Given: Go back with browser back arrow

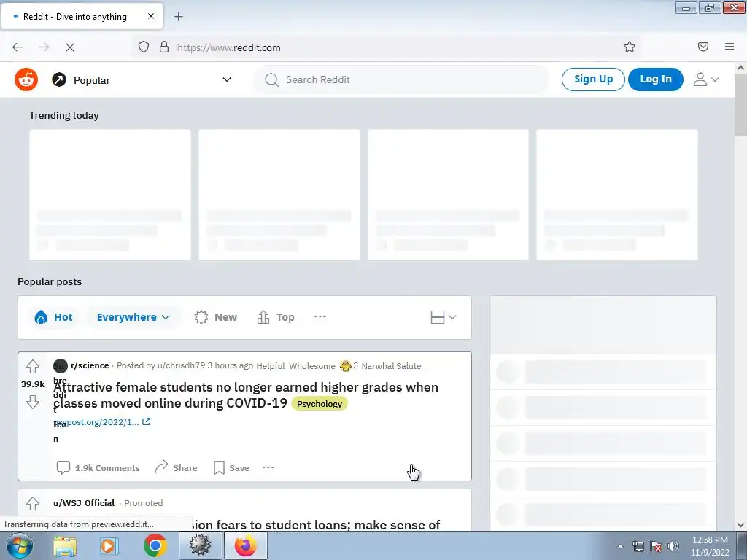Looking at the screenshot, I should [18, 47].
